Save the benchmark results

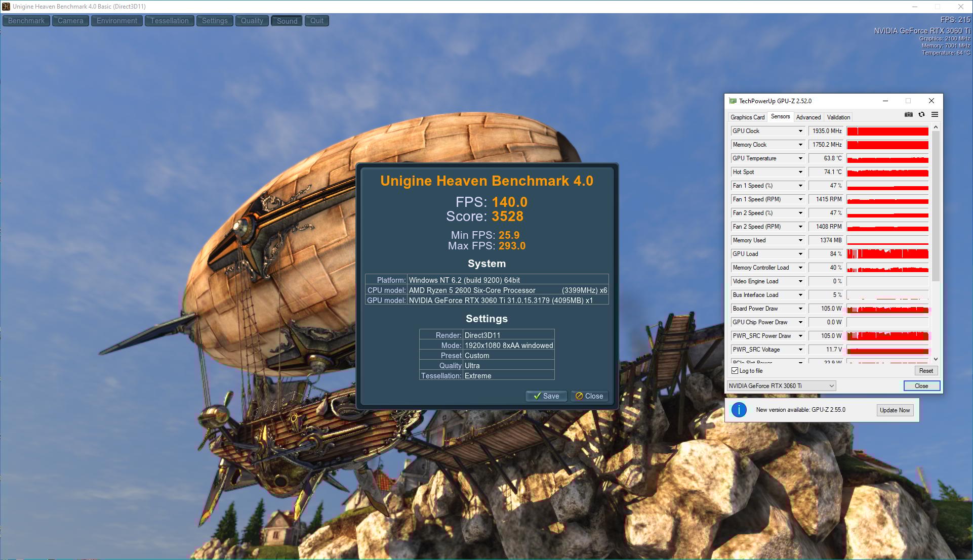point(546,396)
